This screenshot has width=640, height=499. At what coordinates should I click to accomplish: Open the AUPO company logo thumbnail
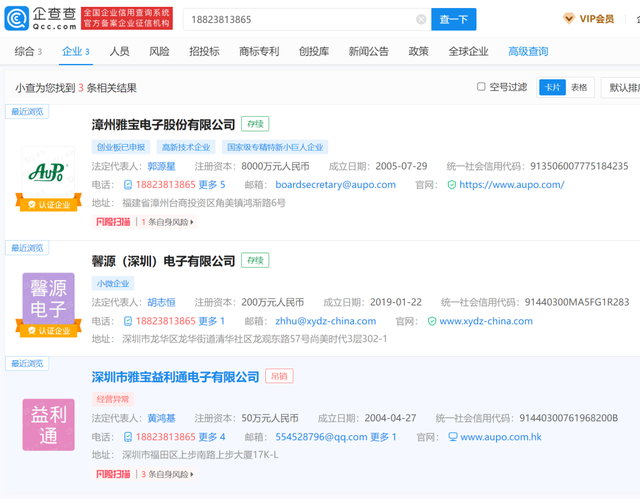[48, 172]
